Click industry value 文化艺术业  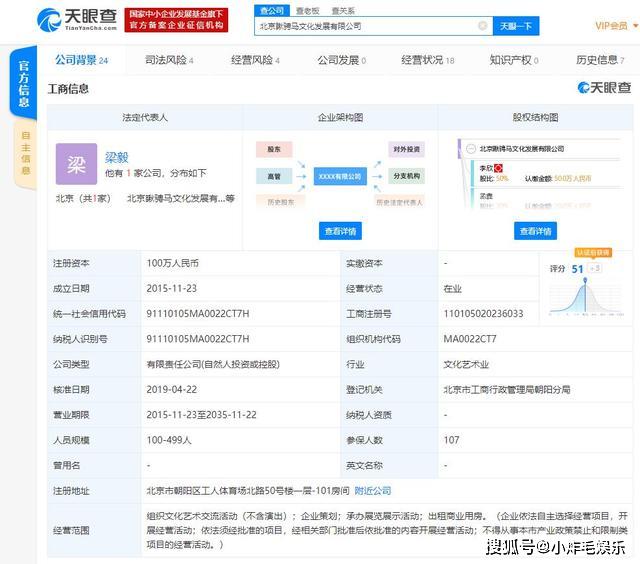point(466,364)
